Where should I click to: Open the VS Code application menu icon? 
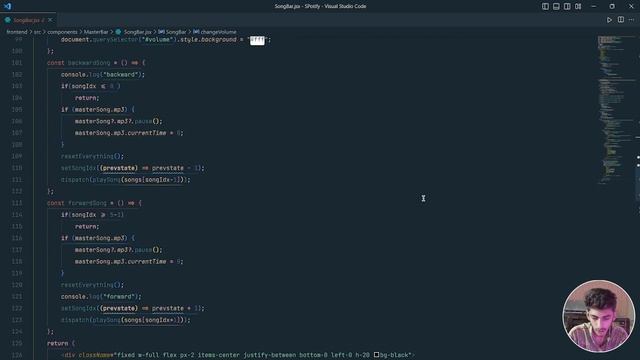7,6
